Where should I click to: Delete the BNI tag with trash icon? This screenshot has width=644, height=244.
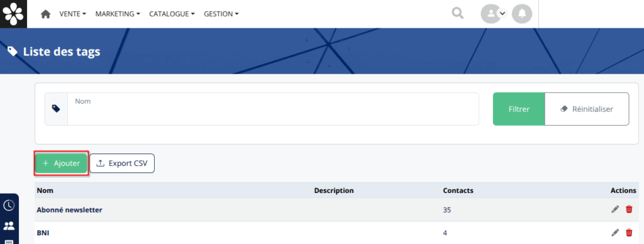click(629, 233)
